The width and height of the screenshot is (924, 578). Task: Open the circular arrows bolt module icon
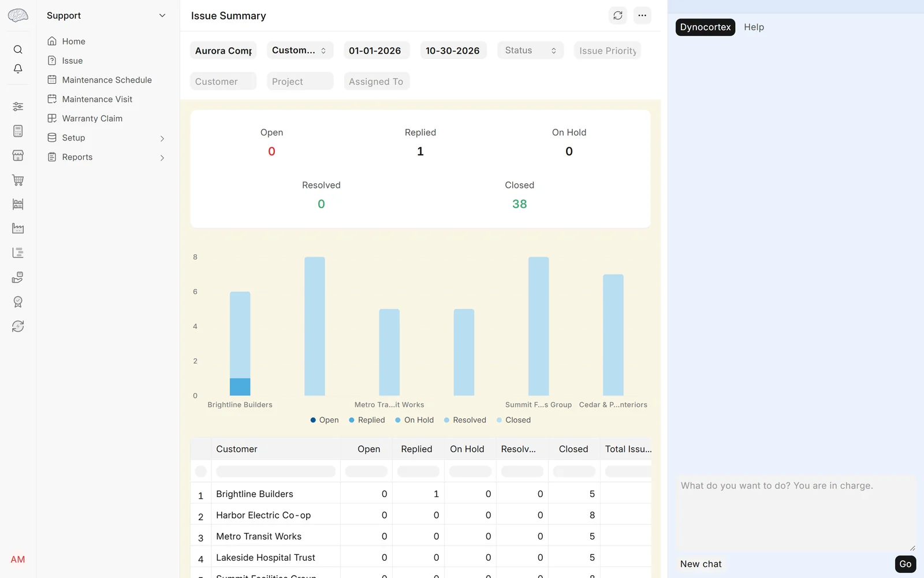tap(18, 326)
